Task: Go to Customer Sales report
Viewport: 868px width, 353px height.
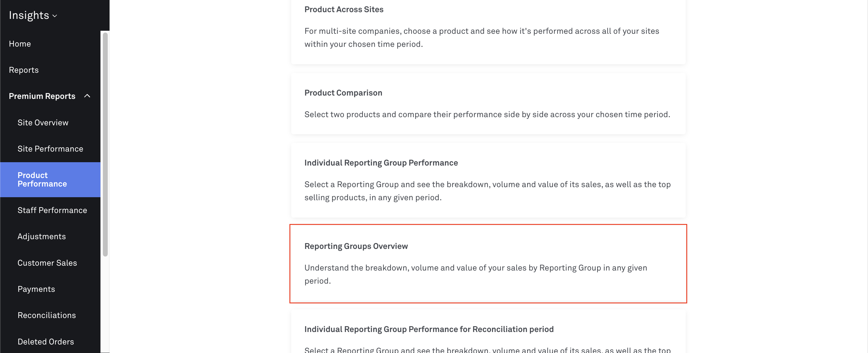Action: pos(47,263)
